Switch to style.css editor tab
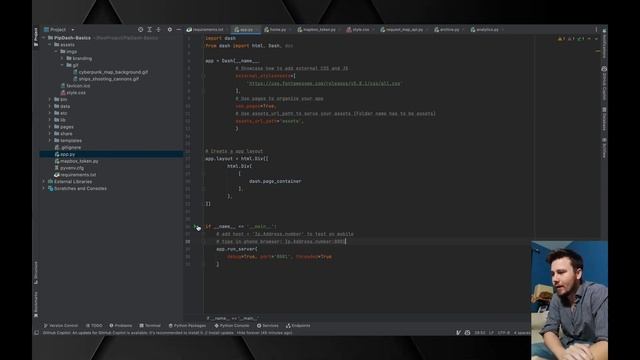640x360 pixels. (360, 29)
